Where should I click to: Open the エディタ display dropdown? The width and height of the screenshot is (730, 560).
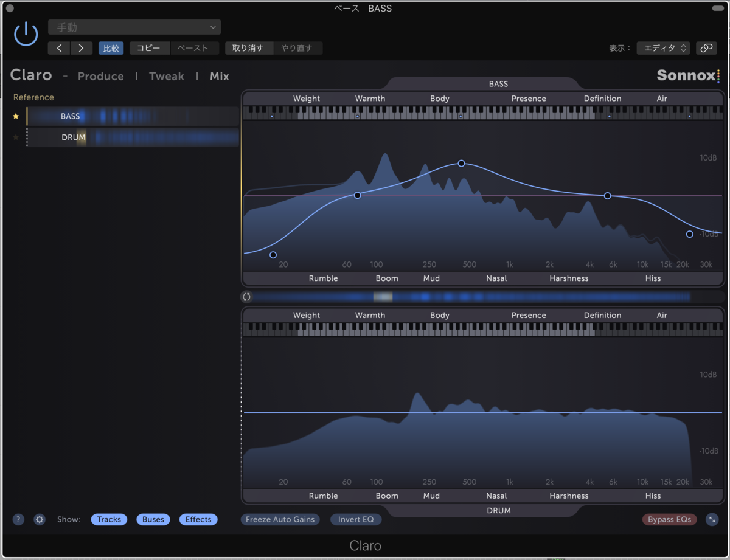[663, 48]
